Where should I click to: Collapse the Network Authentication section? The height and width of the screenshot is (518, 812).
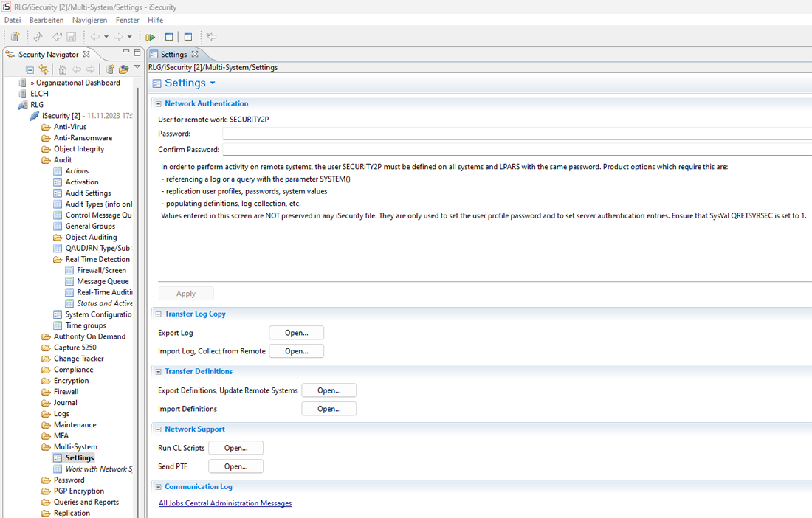click(159, 103)
